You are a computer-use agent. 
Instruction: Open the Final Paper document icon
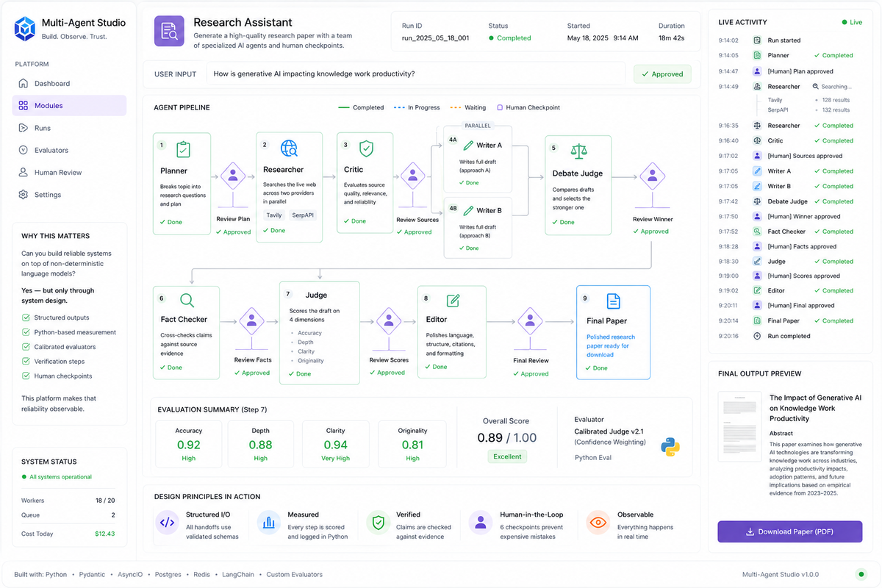click(613, 301)
